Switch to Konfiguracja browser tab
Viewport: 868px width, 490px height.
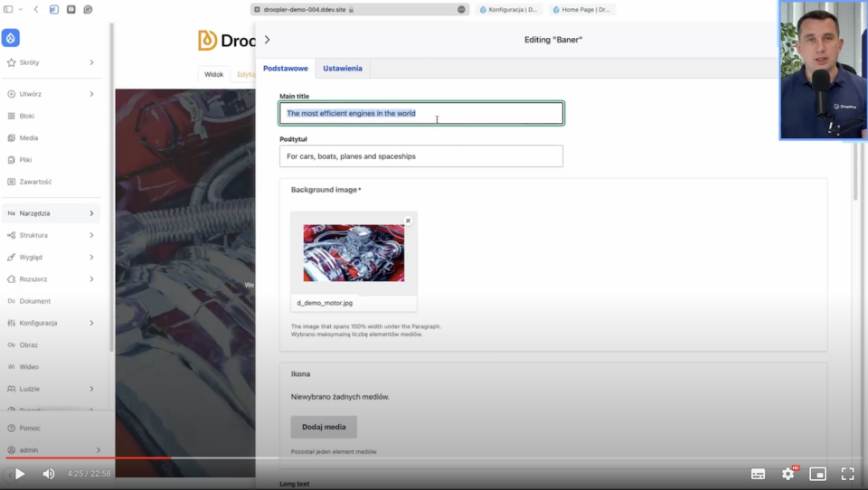pos(509,9)
